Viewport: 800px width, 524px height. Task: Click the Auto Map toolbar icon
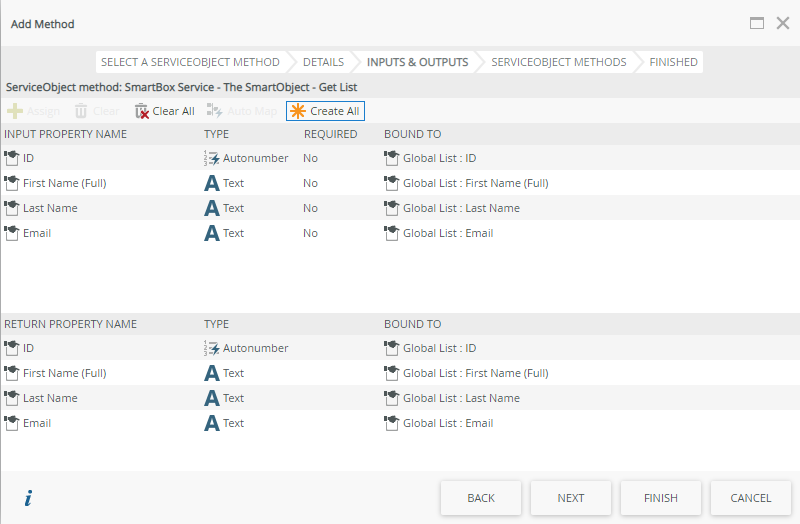point(214,111)
